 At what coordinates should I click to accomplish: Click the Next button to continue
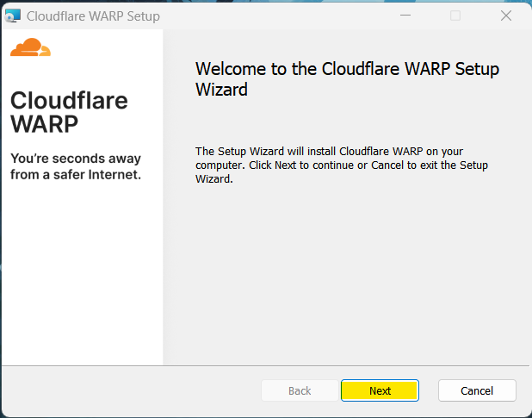point(380,390)
